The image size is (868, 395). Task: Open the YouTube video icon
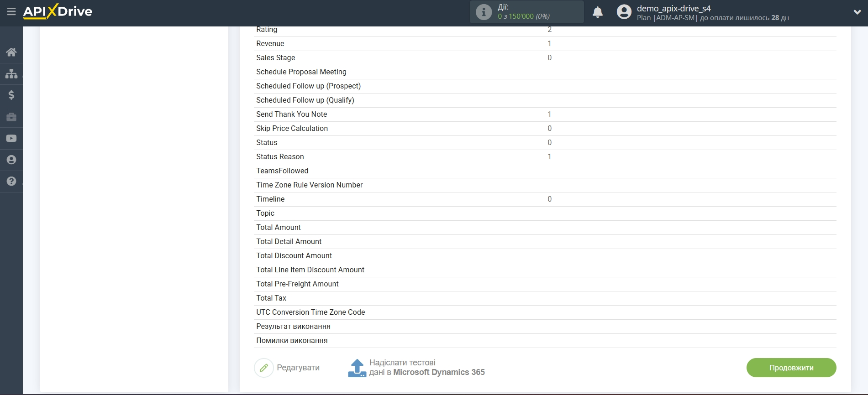pyautogui.click(x=11, y=138)
